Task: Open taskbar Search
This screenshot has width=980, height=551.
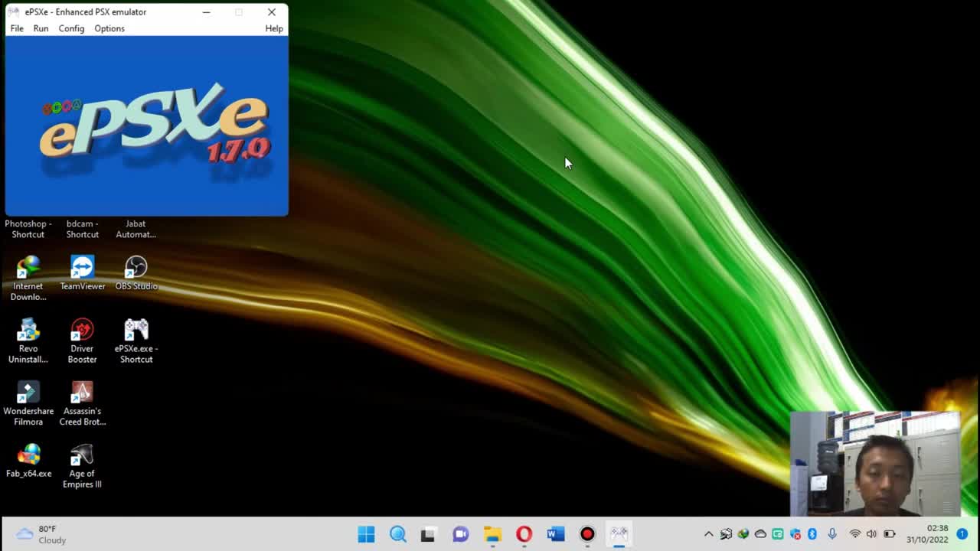Action: tap(398, 534)
